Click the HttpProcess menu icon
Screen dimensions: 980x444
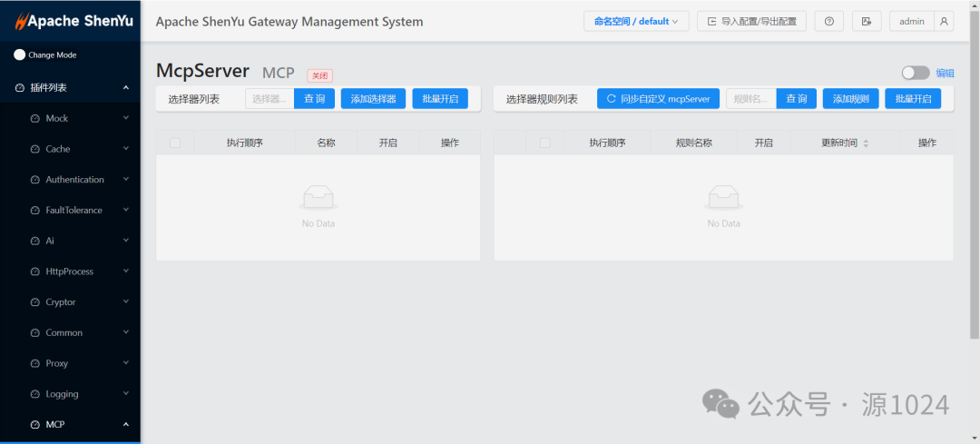point(35,271)
